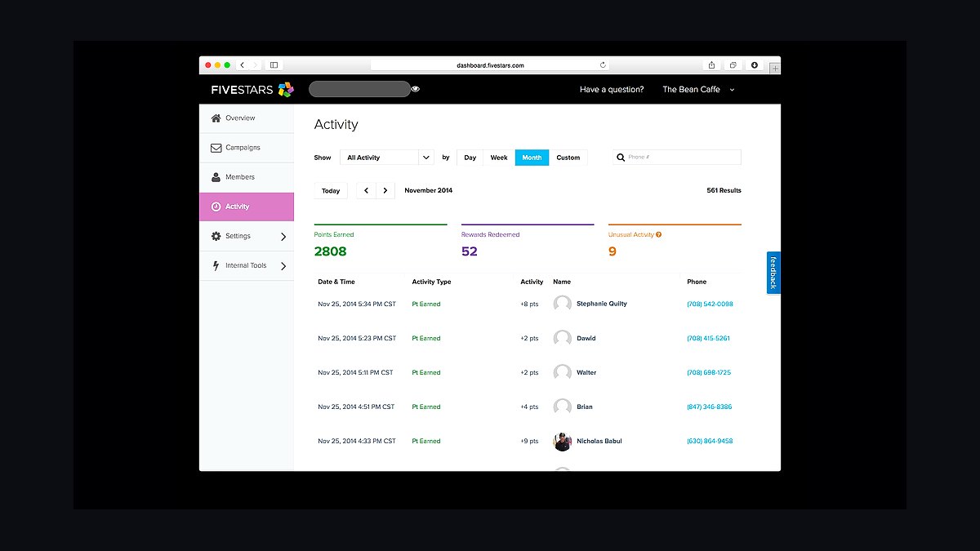Open a new tab with plus button
The width and height of the screenshot is (980, 551).
point(775,69)
